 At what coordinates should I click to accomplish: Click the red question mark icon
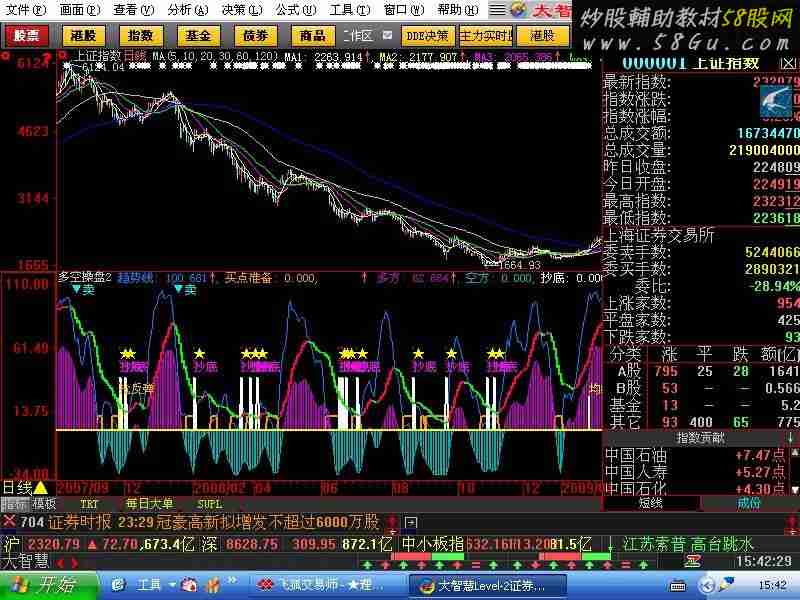point(47,57)
